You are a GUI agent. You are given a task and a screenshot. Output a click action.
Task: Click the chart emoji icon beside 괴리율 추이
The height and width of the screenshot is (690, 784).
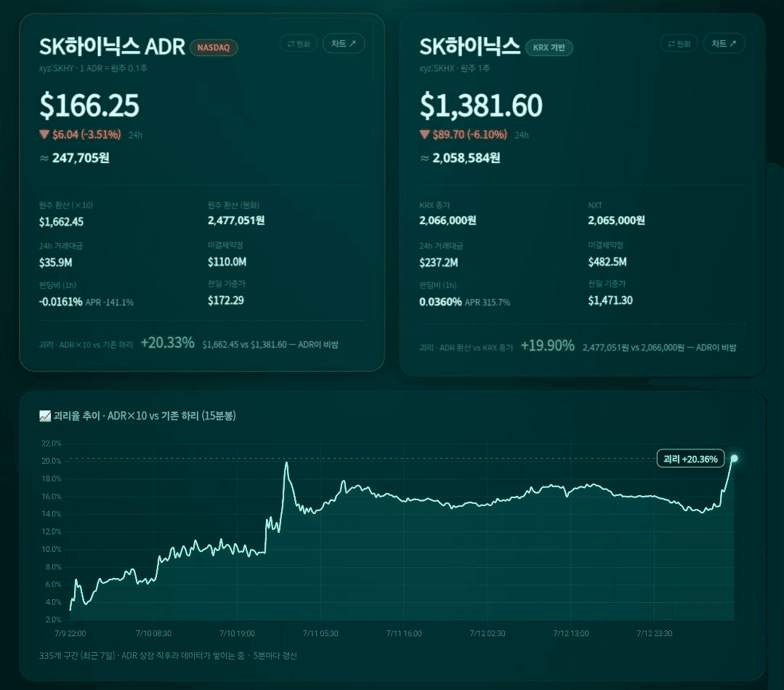coord(45,416)
